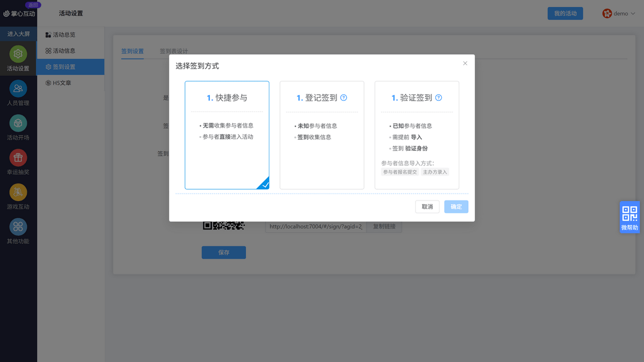Click the text 签到收集信息
The width and height of the screenshot is (644, 362).
[314, 137]
